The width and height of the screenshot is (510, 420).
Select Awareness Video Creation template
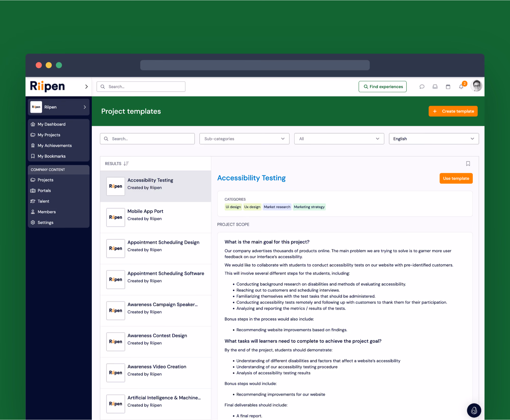tap(156, 373)
